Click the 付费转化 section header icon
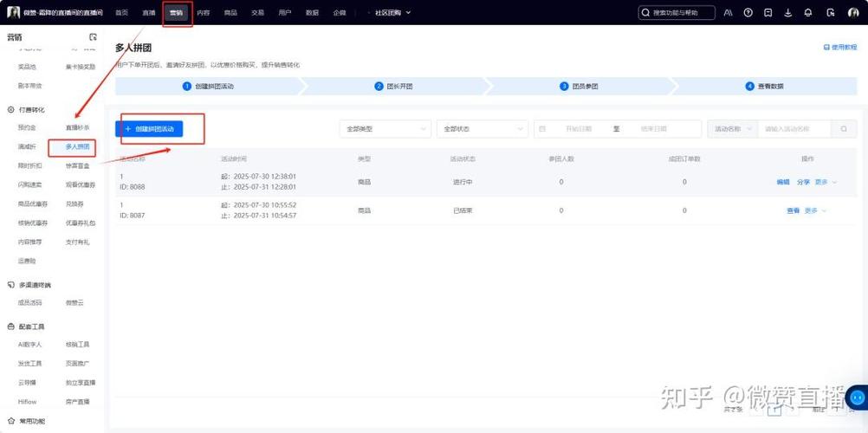868x433 pixels. 10,110
